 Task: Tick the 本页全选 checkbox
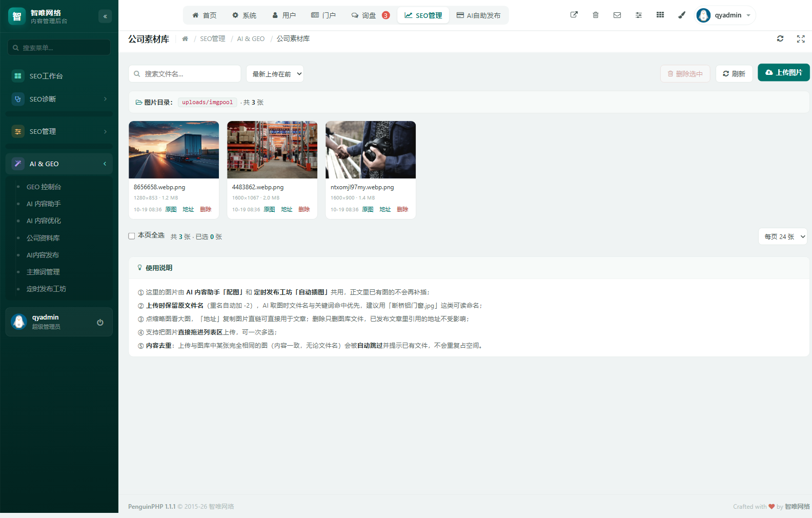(x=132, y=236)
